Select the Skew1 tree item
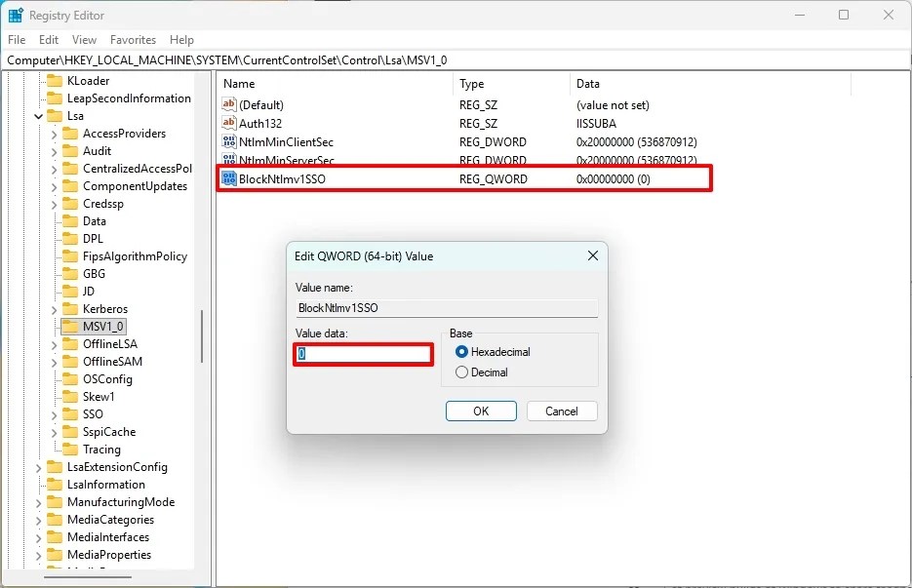Viewport: 912px width, 588px height. pos(99,397)
